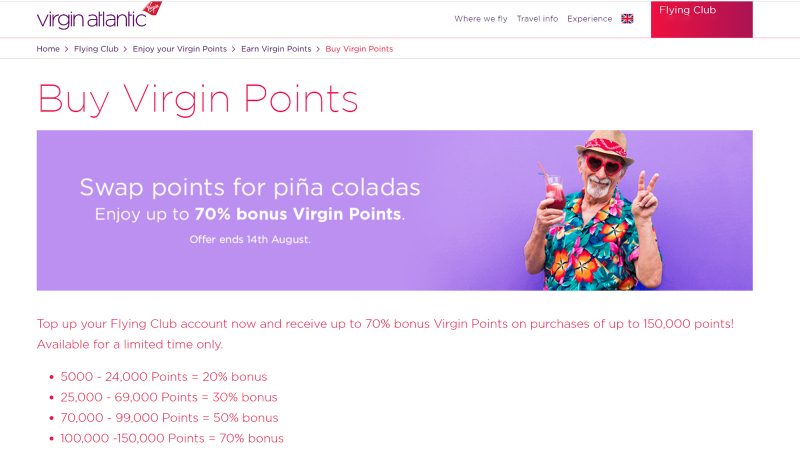
Task: Click the chevron after Home breadcrumb
Action: coord(67,49)
